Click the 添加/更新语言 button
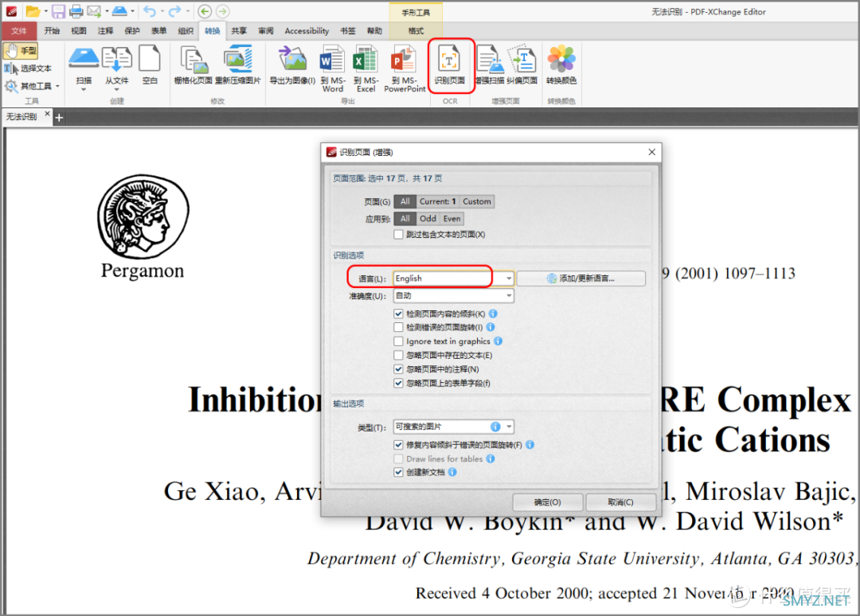860x616 pixels. [x=580, y=279]
